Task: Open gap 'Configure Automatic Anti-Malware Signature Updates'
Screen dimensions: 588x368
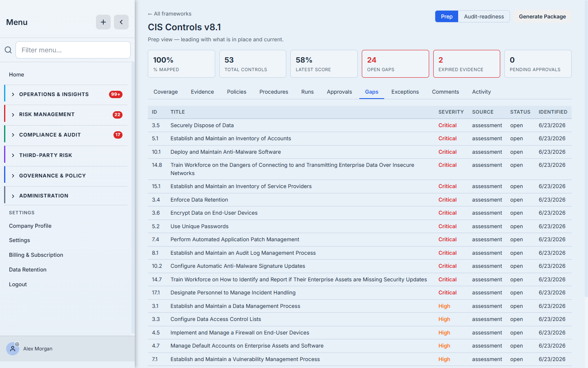Action: [238, 266]
